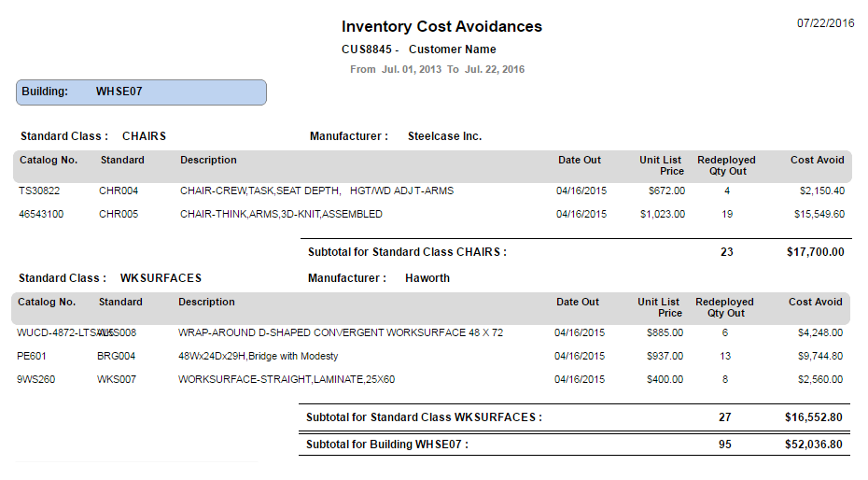Click the Date Out header in the CHAIRS table
This screenshot has width=868, height=480.
580,160
